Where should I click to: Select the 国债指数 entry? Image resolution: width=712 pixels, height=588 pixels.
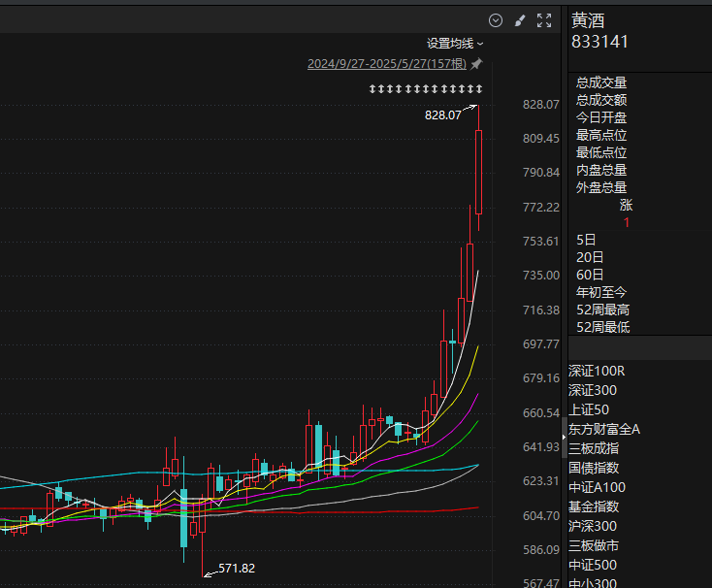click(594, 468)
